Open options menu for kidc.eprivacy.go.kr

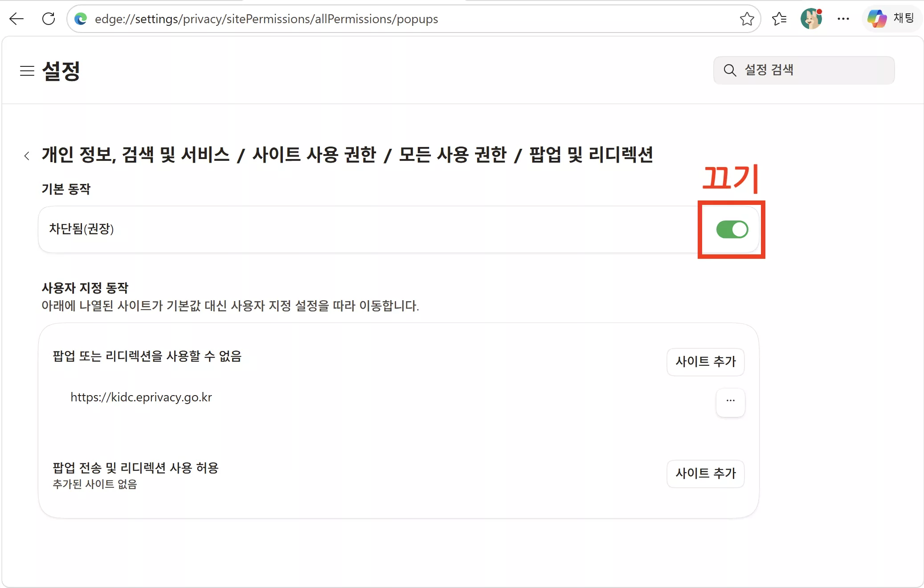click(x=730, y=401)
